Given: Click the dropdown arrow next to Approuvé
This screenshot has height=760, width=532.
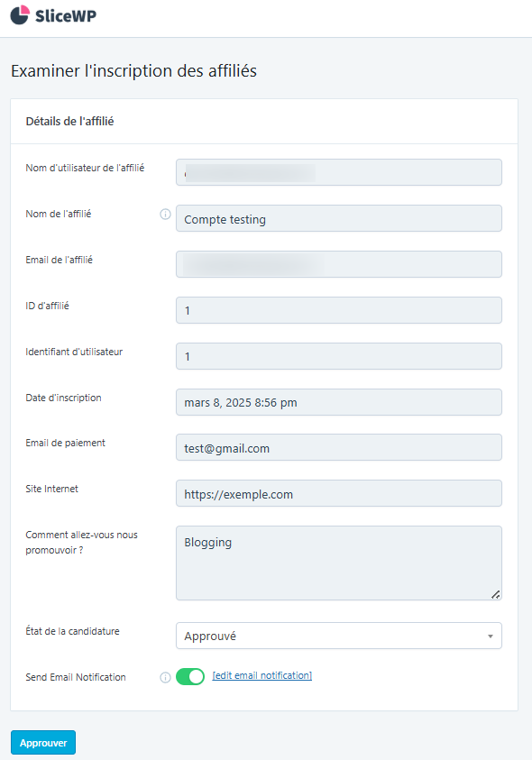Looking at the screenshot, I should [491, 636].
